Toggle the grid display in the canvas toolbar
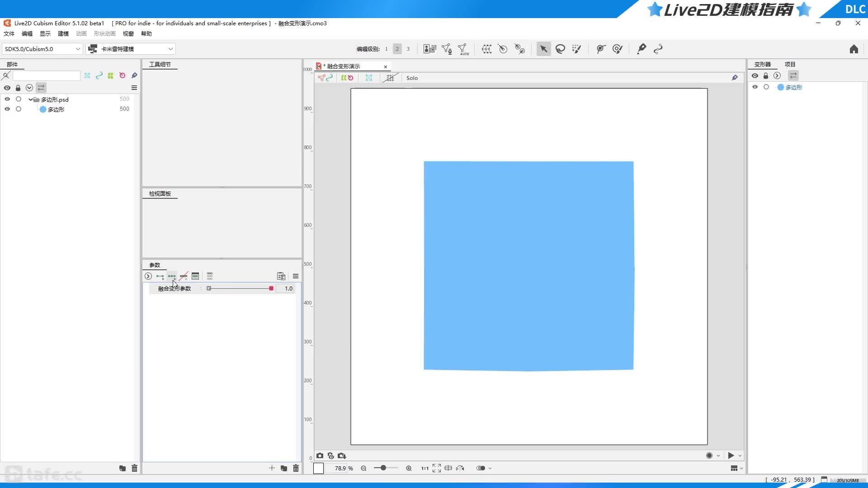This screenshot has height=488, width=868. point(390,78)
